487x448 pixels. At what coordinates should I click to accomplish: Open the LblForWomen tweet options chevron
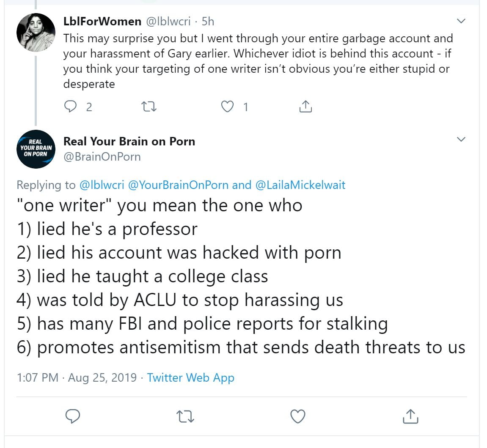pos(461,21)
